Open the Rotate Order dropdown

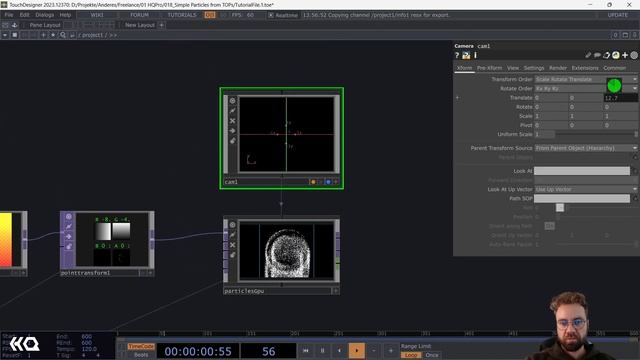click(x=586, y=89)
